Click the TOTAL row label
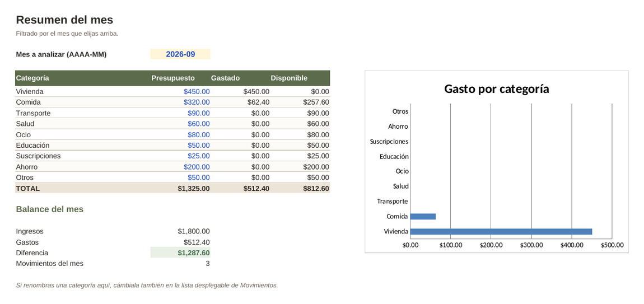Image resolution: width=644 pixels, height=304 pixels. pyautogui.click(x=28, y=189)
